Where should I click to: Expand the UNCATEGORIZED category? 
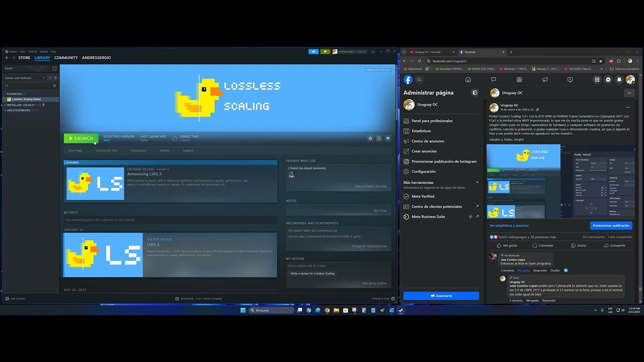click(5, 110)
